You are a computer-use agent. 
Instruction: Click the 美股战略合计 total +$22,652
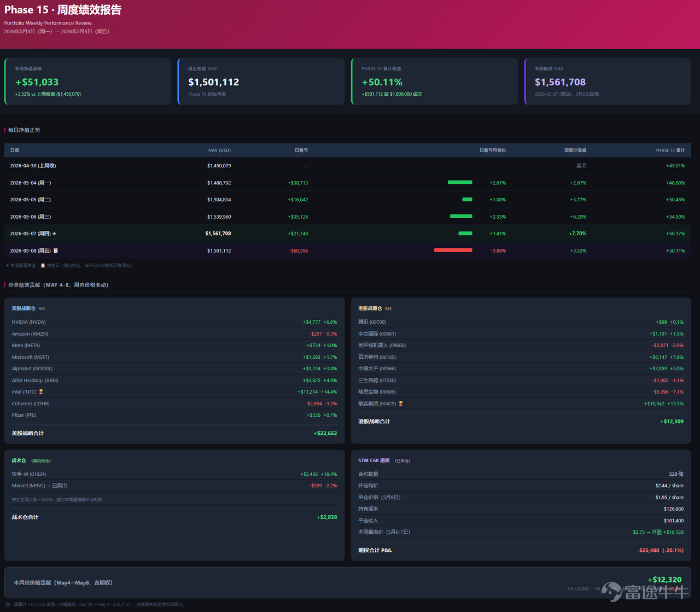(325, 433)
